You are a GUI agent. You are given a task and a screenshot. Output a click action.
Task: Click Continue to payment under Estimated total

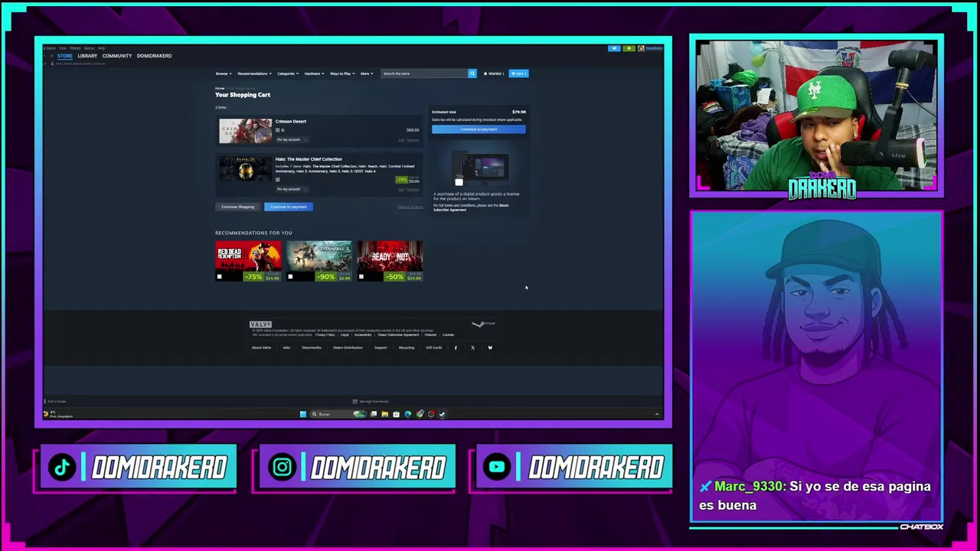pyautogui.click(x=479, y=129)
